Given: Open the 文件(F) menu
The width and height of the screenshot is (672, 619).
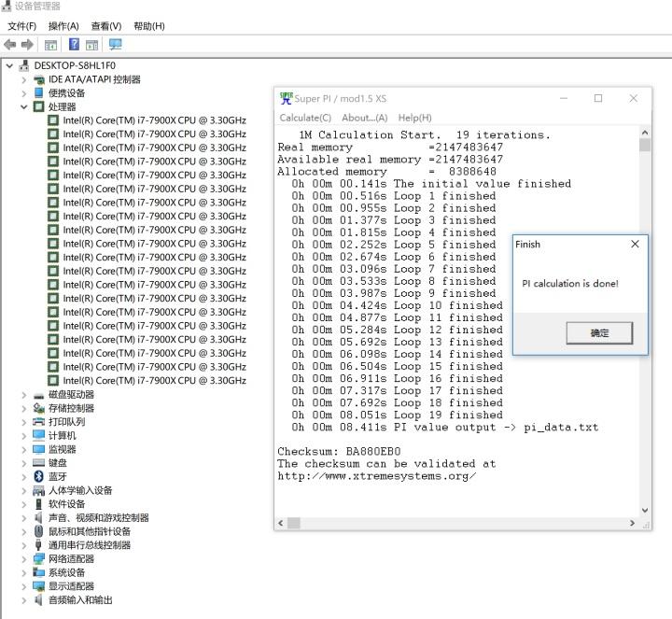Looking at the screenshot, I should [x=21, y=26].
